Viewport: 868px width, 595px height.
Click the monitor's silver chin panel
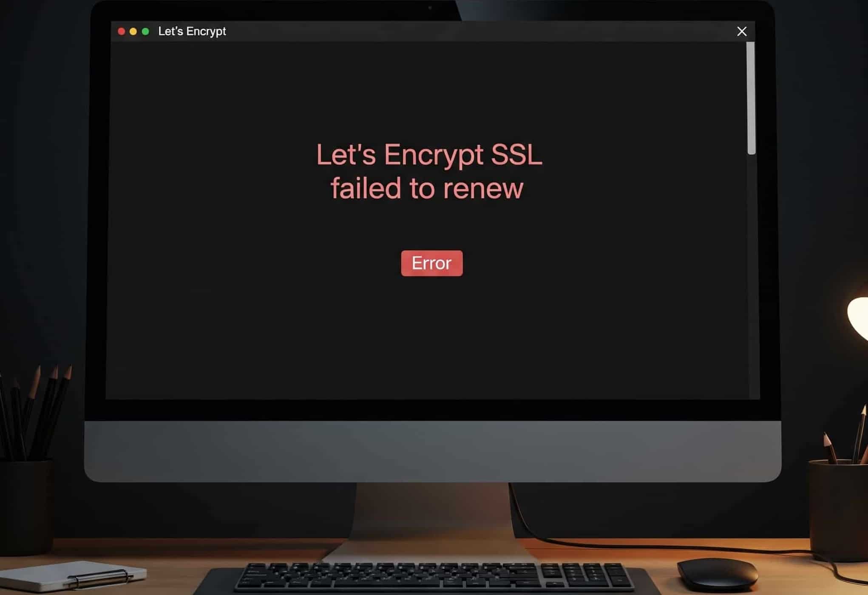(x=433, y=451)
